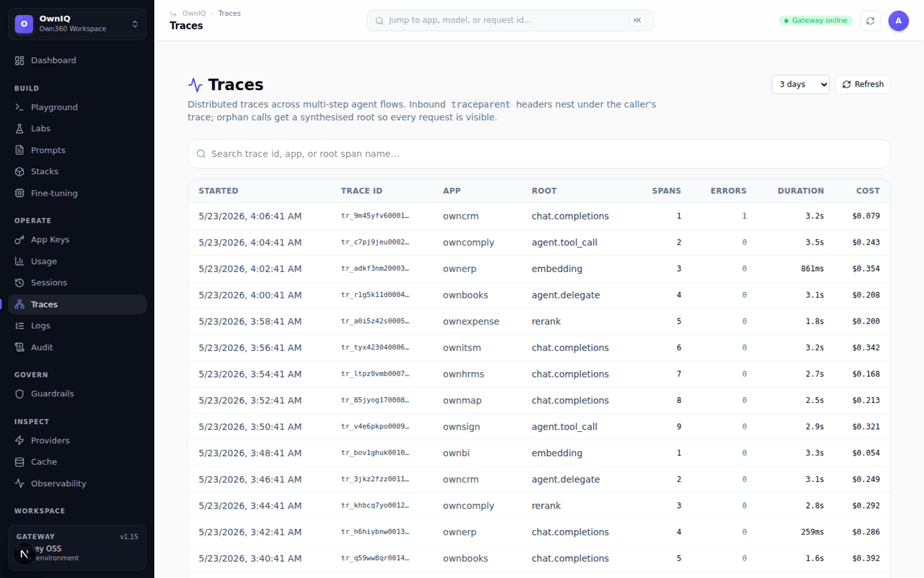The width and height of the screenshot is (924, 578).
Task: Click the Guardrails shield icon
Action: (x=20, y=394)
